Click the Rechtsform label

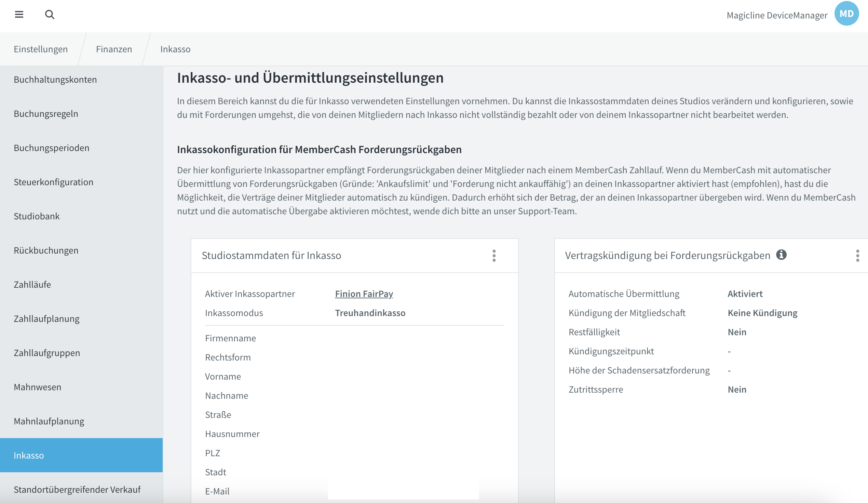[x=228, y=357]
